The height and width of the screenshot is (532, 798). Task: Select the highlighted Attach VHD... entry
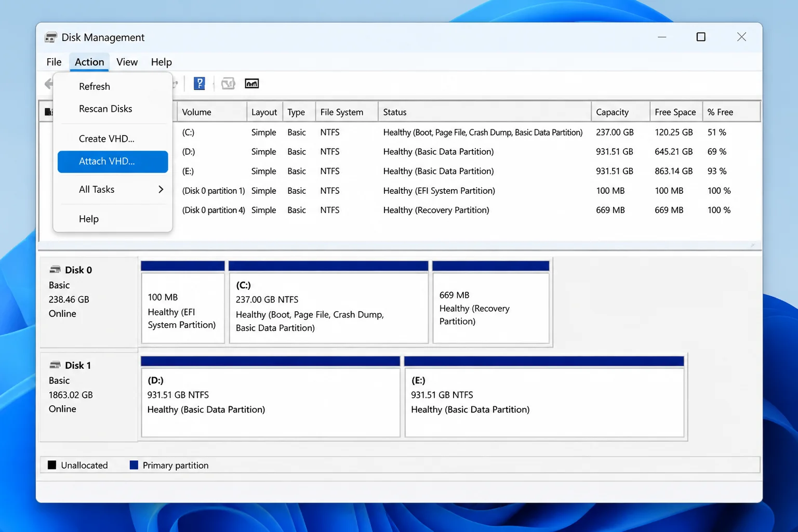coord(113,162)
